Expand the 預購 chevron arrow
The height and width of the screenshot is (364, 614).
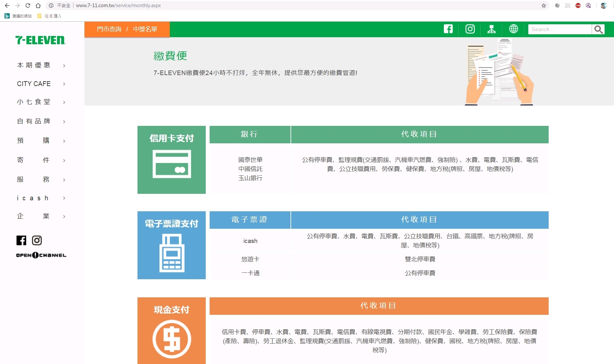point(64,141)
